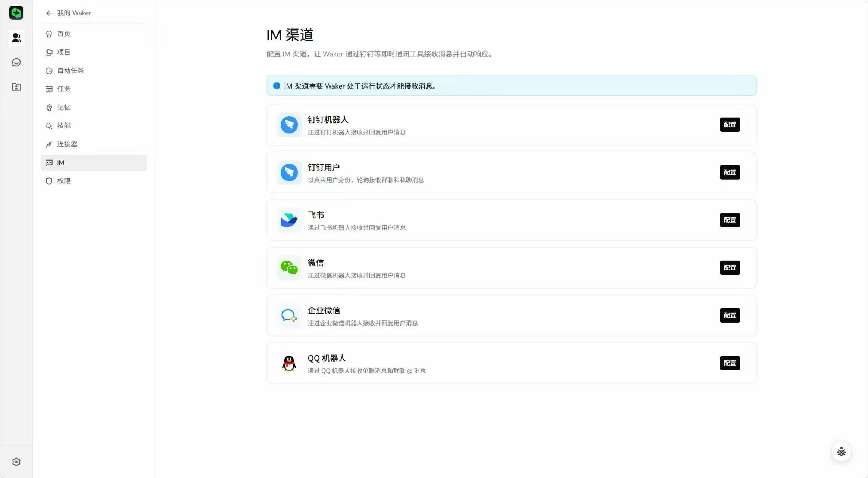868x478 pixels.
Task: Open 连接器 in sidebar
Action: point(94,144)
